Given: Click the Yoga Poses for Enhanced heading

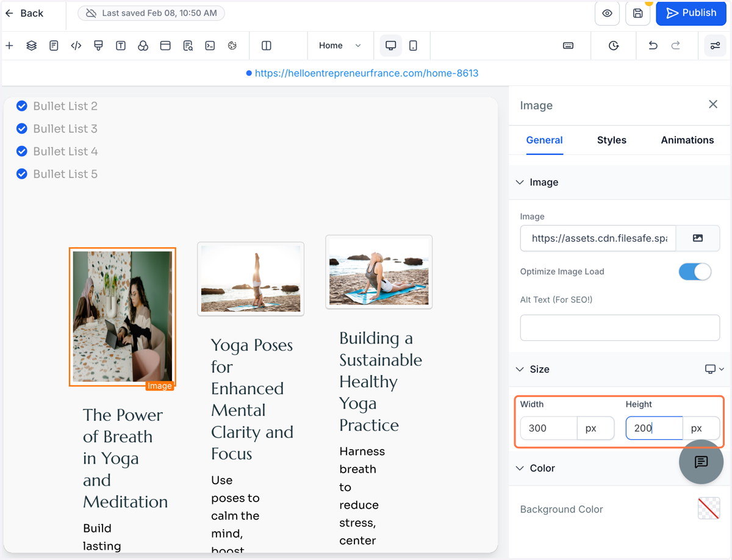Looking at the screenshot, I should (x=252, y=399).
